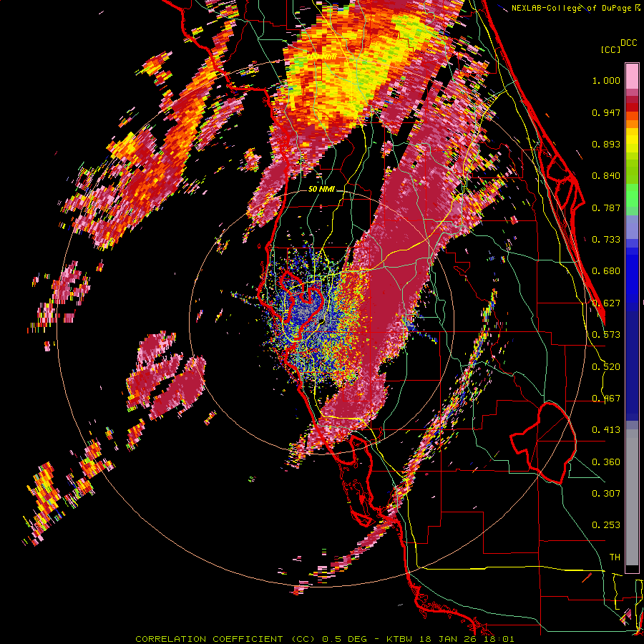Select the 1.000 value on the scale
Screen dimensions: 644x644
coord(606,80)
